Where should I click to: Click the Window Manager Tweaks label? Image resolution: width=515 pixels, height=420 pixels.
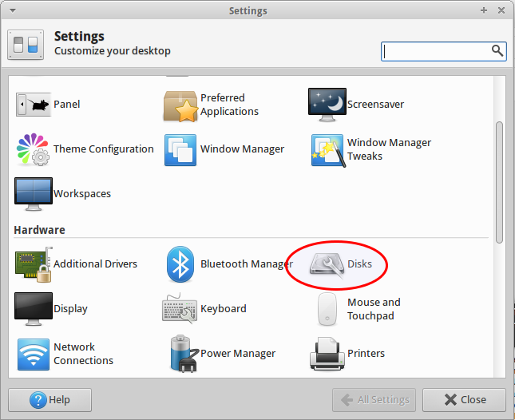pos(389,149)
